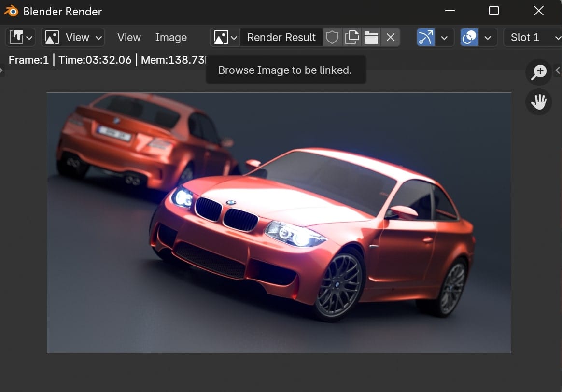The height and width of the screenshot is (392, 562).
Task: Toggle the show gizmo button
Action: coord(425,37)
